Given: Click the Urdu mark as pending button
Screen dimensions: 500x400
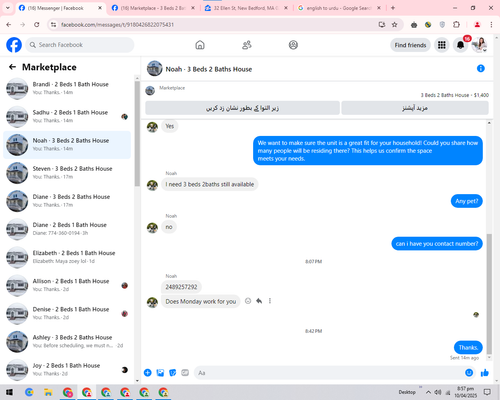Looking at the screenshot, I should 242,108.
